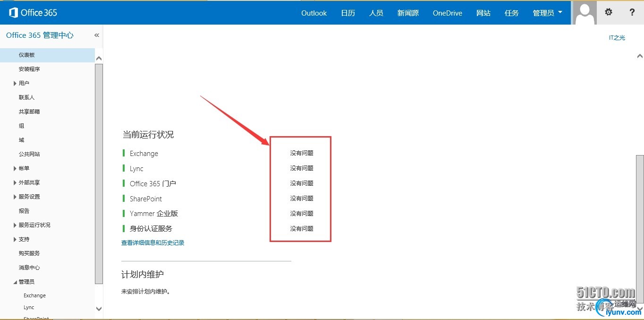Open 网站 in the top navigation
The width and height of the screenshot is (644, 320).
pos(483,13)
